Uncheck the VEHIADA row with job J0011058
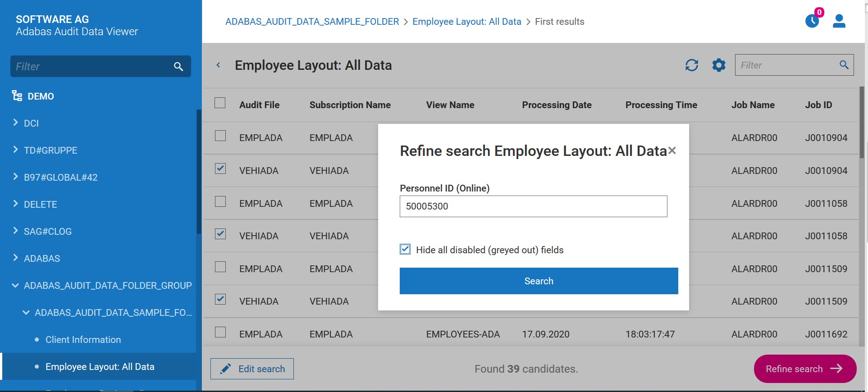 pyautogui.click(x=220, y=234)
